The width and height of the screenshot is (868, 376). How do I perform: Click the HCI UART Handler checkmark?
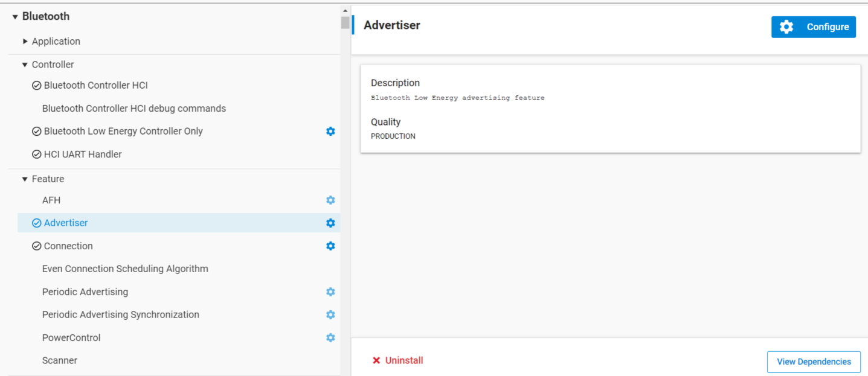coord(36,155)
